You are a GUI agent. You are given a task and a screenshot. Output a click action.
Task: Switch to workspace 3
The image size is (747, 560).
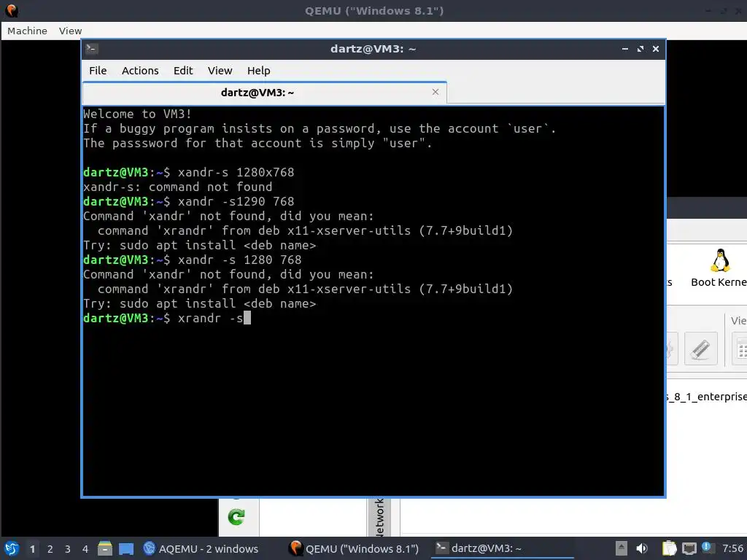pos(68,549)
